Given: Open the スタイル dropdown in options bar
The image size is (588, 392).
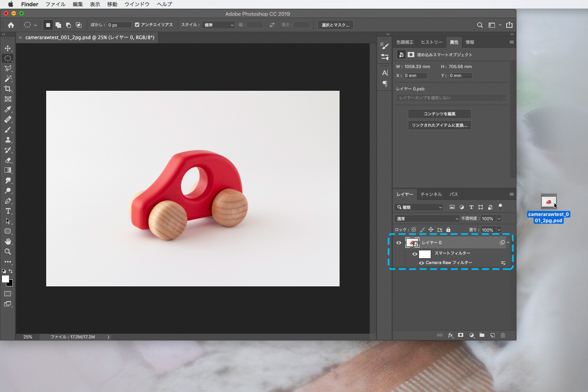Looking at the screenshot, I should click(218, 25).
